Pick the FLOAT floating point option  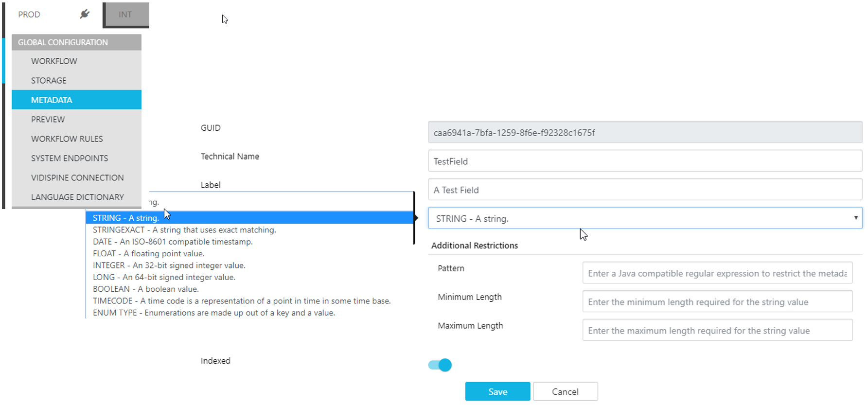[148, 253]
